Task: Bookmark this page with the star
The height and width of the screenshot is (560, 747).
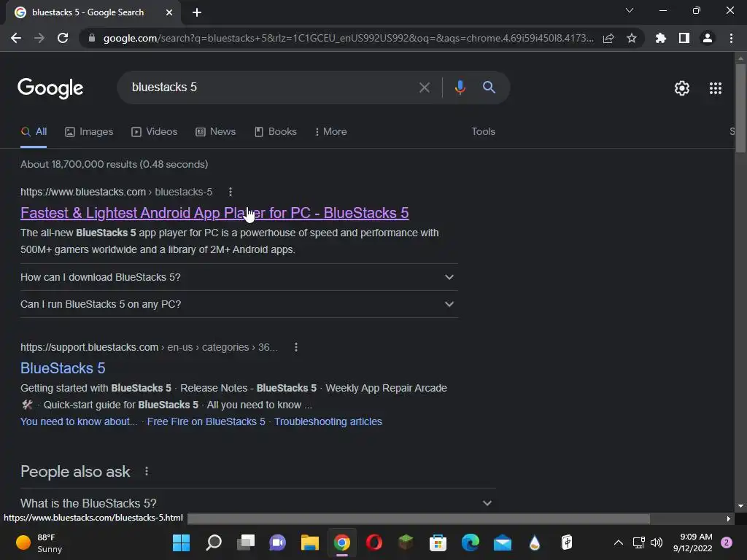Action: [x=632, y=38]
